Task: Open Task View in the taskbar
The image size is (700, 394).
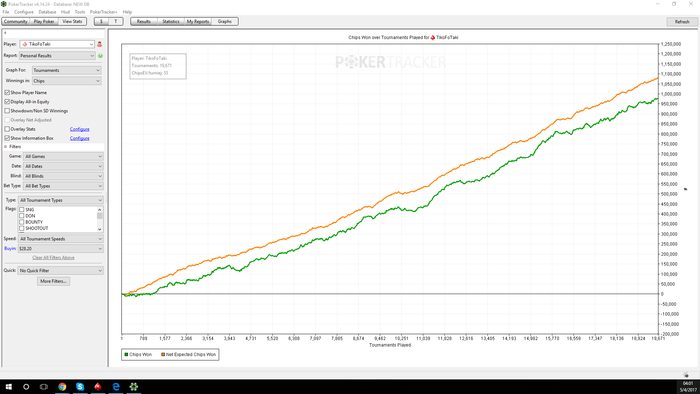Action: (44, 387)
